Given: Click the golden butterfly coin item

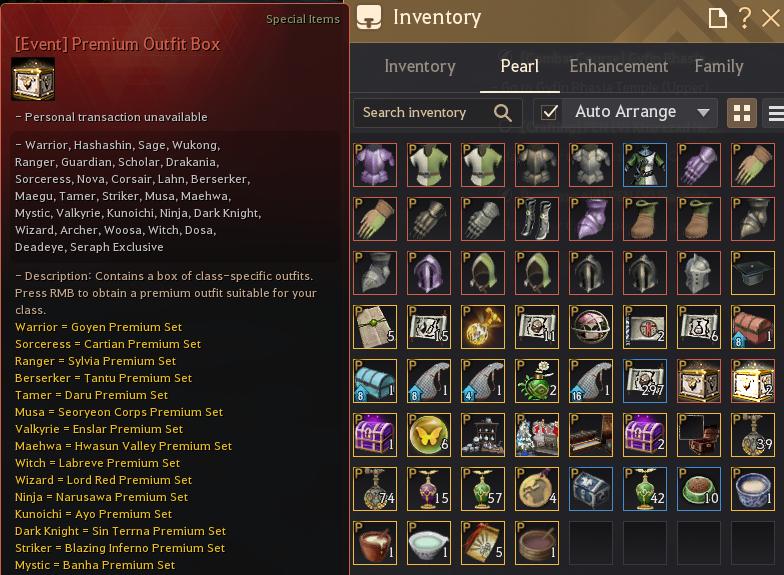Looking at the screenshot, I should [429, 435].
